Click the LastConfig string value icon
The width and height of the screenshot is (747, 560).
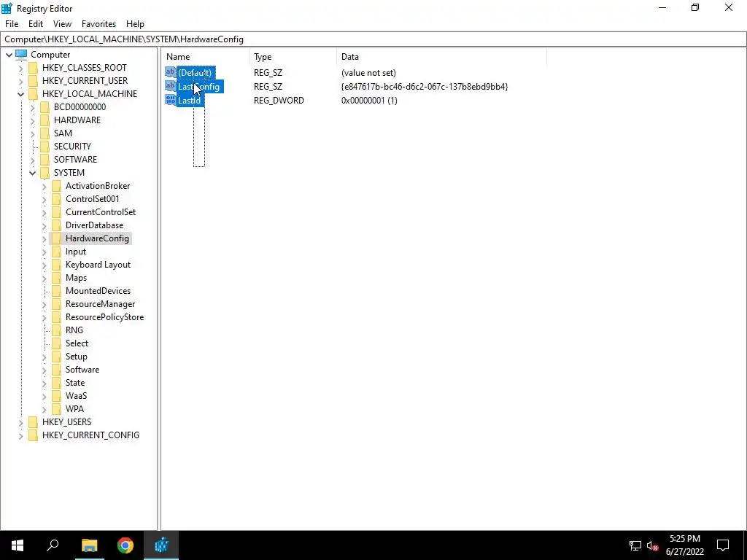(171, 86)
